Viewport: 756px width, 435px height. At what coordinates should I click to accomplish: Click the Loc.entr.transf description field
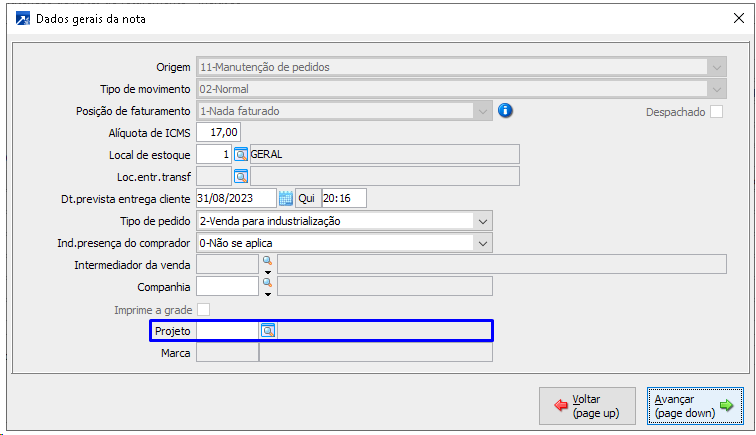(x=385, y=177)
